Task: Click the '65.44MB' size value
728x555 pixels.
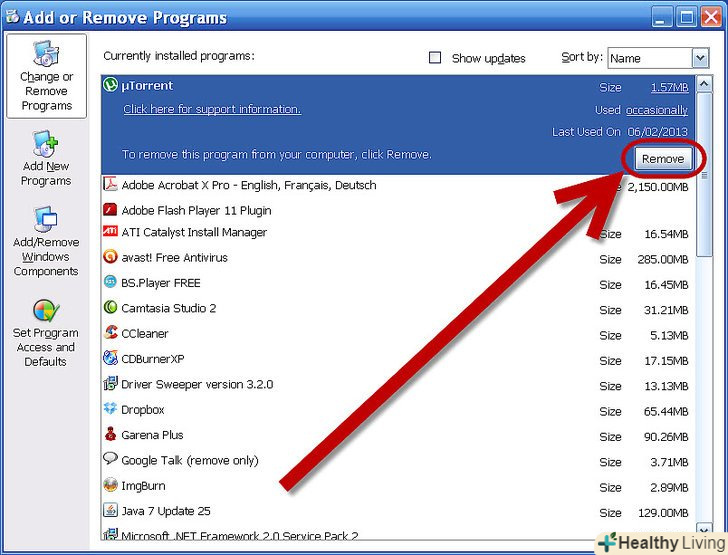Action: (666, 411)
